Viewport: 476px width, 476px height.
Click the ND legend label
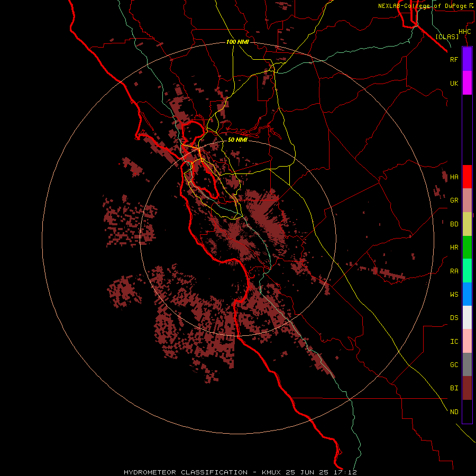click(454, 411)
